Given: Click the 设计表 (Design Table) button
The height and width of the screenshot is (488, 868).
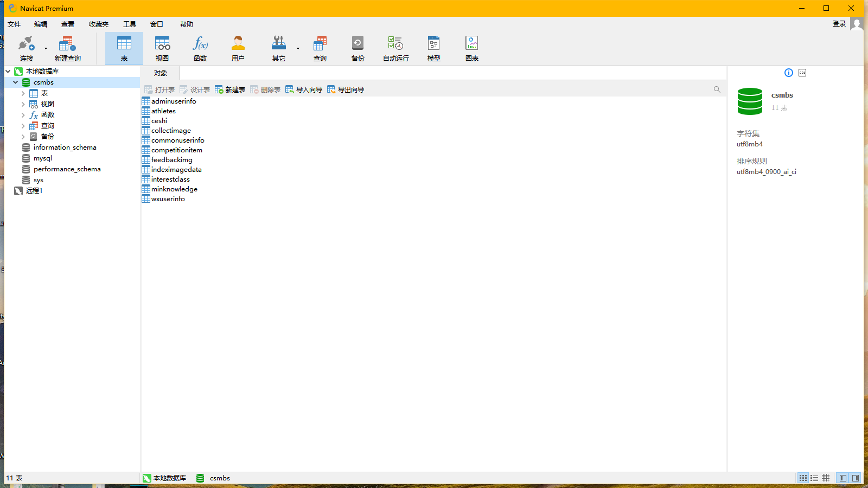Looking at the screenshot, I should click(195, 90).
